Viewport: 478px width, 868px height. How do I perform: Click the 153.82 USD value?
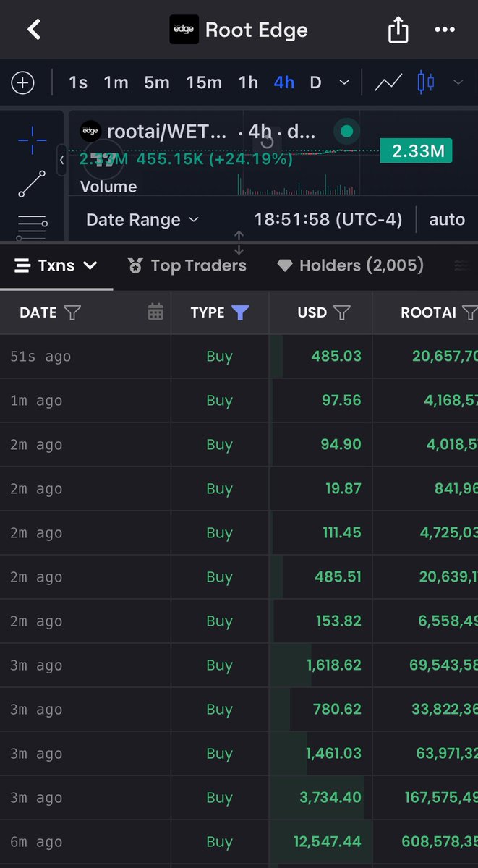tap(339, 621)
